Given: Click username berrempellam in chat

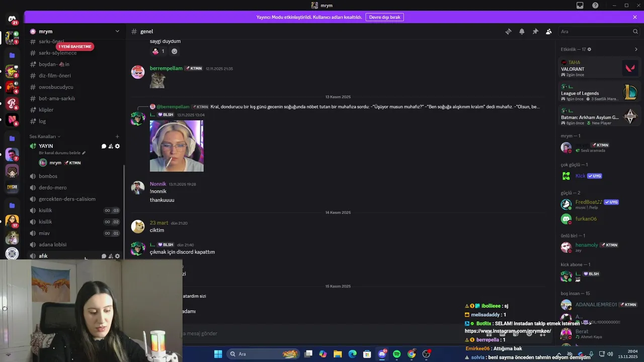Looking at the screenshot, I should [166, 68].
